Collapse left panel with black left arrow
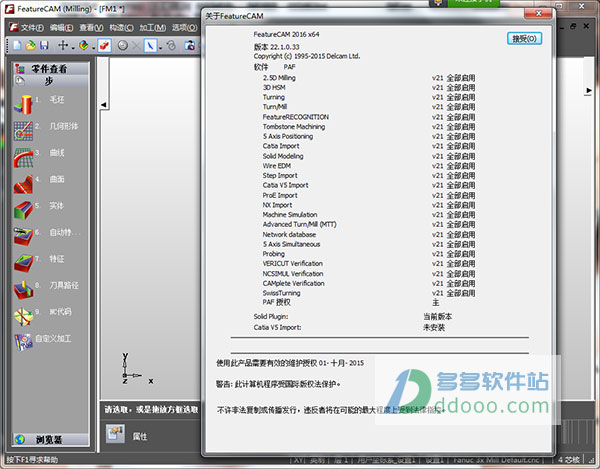 (104, 104)
